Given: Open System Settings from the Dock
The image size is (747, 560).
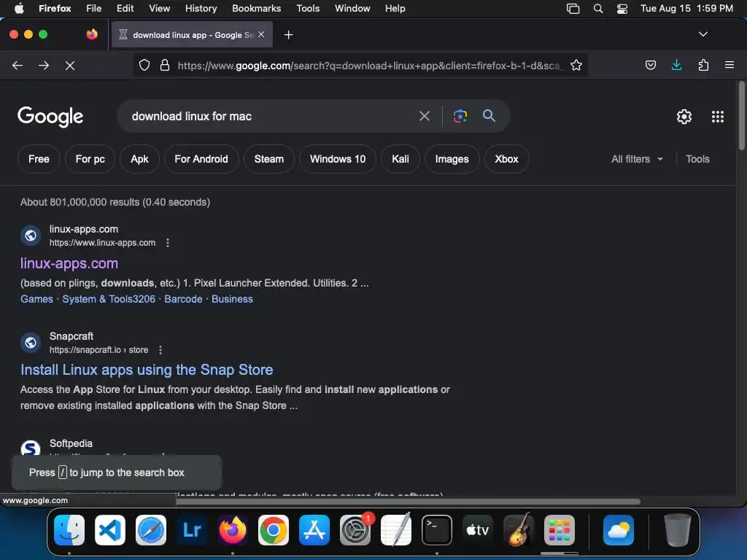Looking at the screenshot, I should (x=355, y=530).
